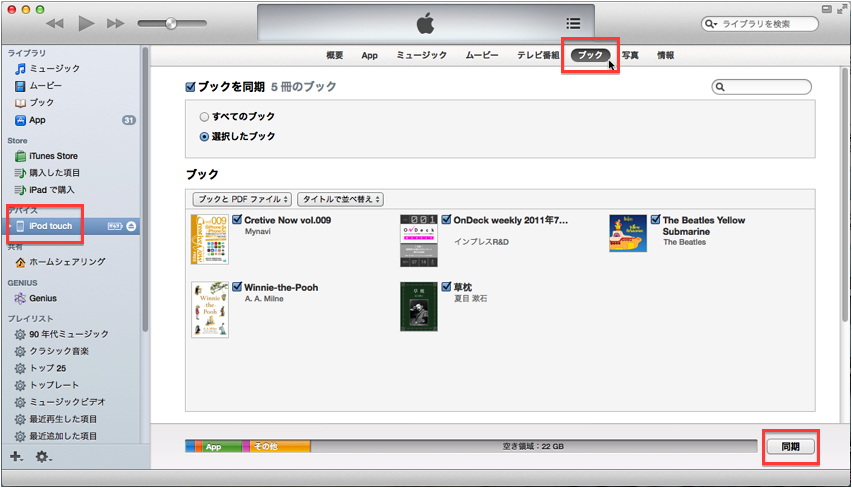Click the 草枕 cover thumbnail
Viewport: 852px width, 488px height.
point(419,306)
